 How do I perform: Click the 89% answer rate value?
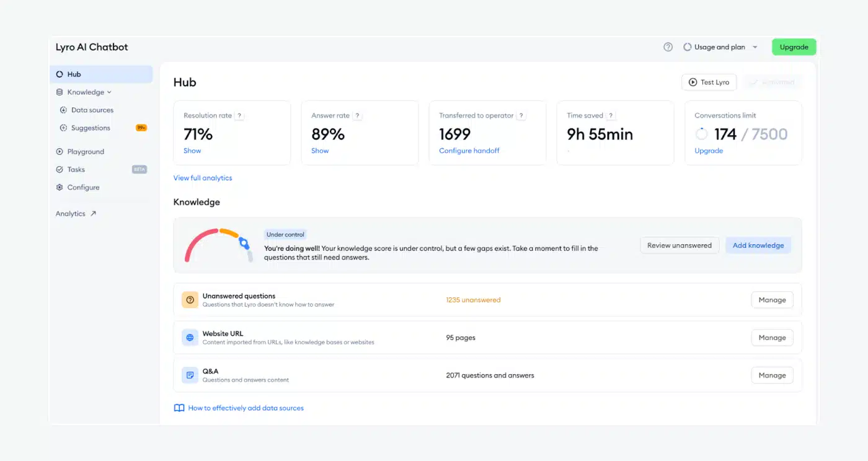pos(328,134)
